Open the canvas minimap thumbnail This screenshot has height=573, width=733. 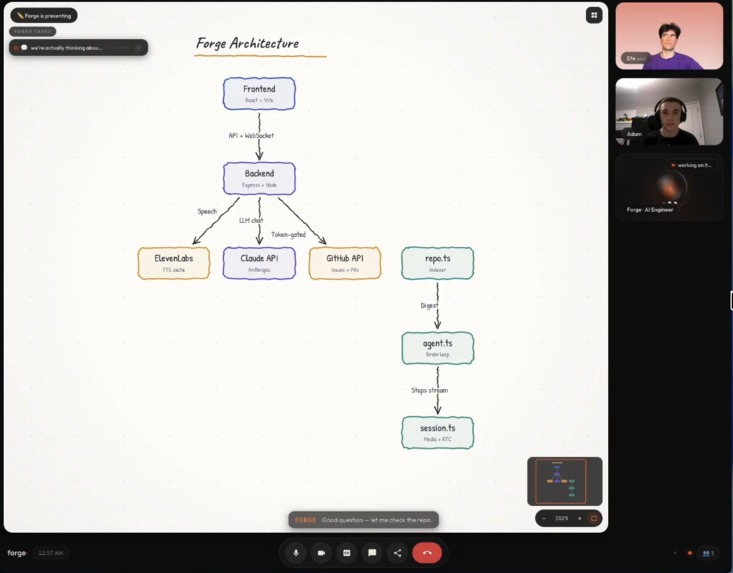pos(565,481)
